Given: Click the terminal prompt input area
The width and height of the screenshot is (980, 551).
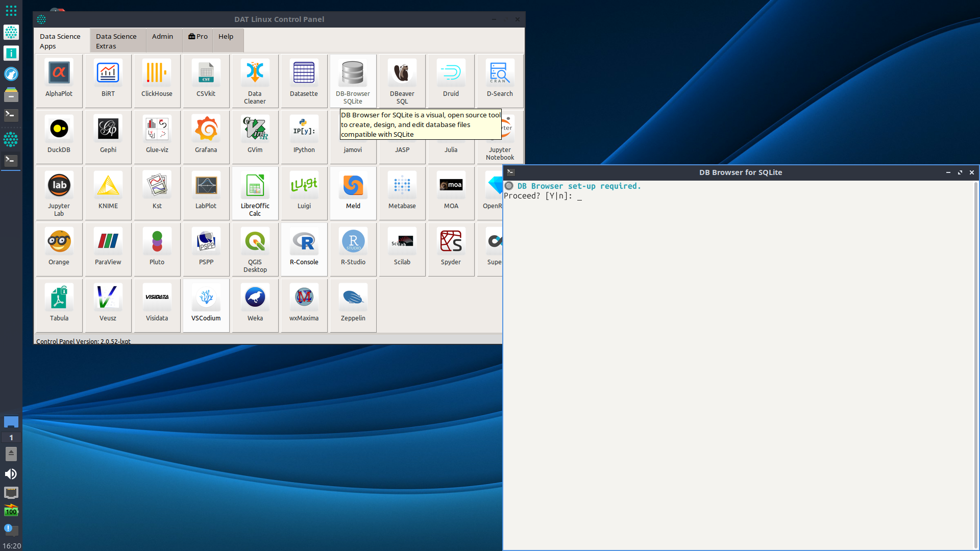Looking at the screenshot, I should 579,196.
